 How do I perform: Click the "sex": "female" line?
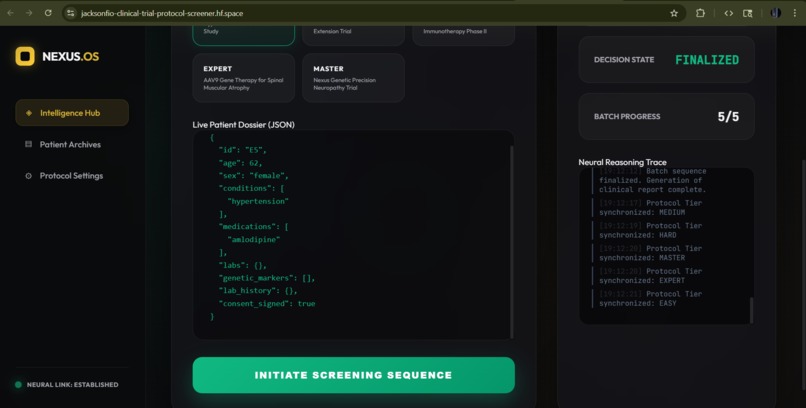tap(253, 176)
